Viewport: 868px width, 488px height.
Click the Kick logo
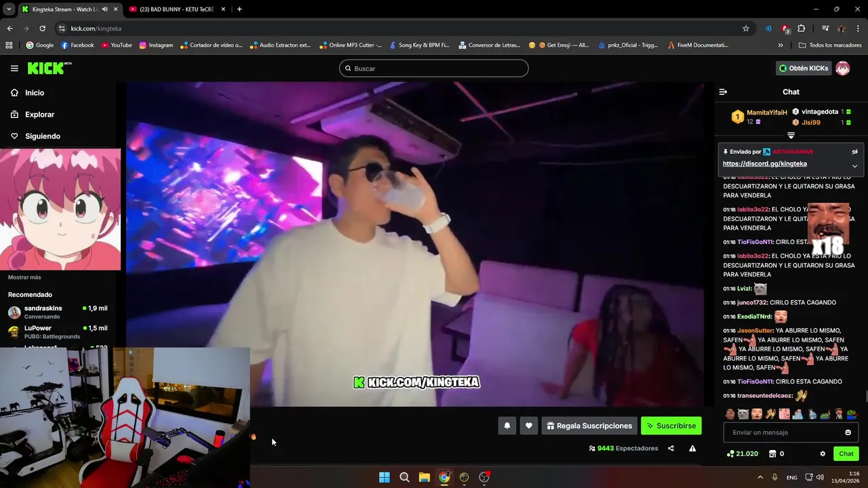pyautogui.click(x=49, y=68)
